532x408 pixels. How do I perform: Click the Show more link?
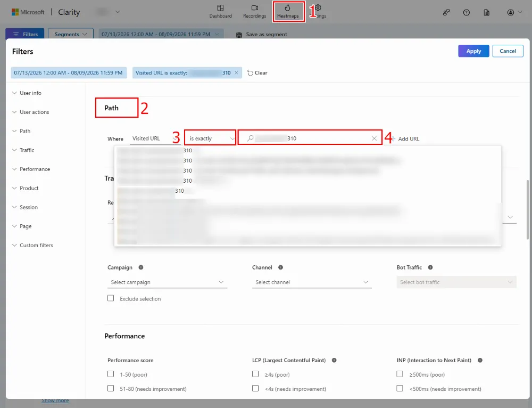55,401
